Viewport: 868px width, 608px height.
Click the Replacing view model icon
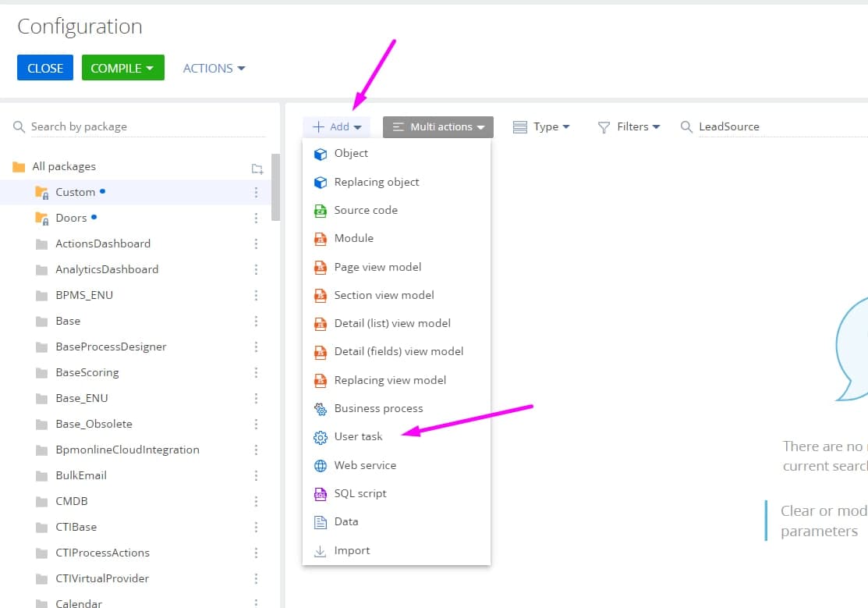click(x=320, y=381)
